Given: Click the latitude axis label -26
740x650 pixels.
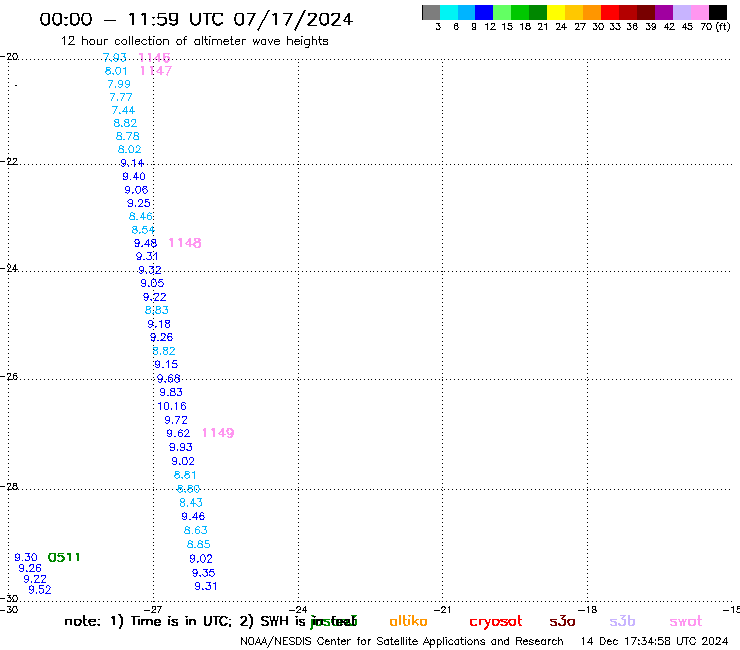Looking at the screenshot, I should click(x=9, y=377).
